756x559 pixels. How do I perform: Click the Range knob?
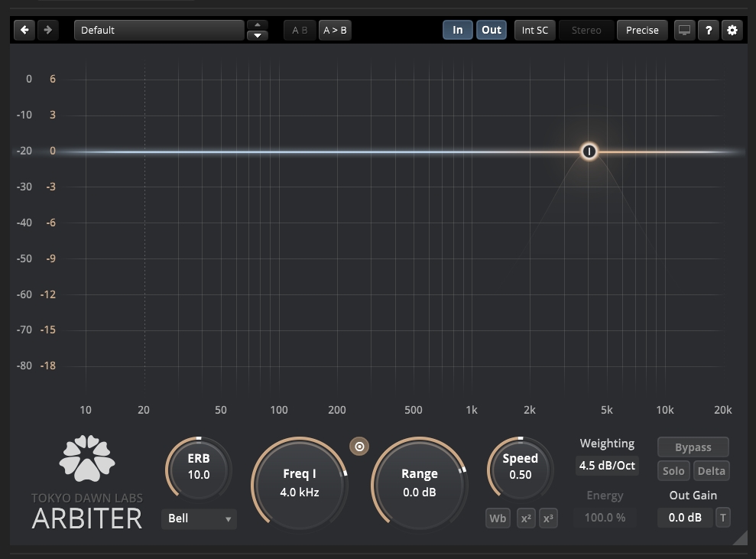(x=420, y=484)
